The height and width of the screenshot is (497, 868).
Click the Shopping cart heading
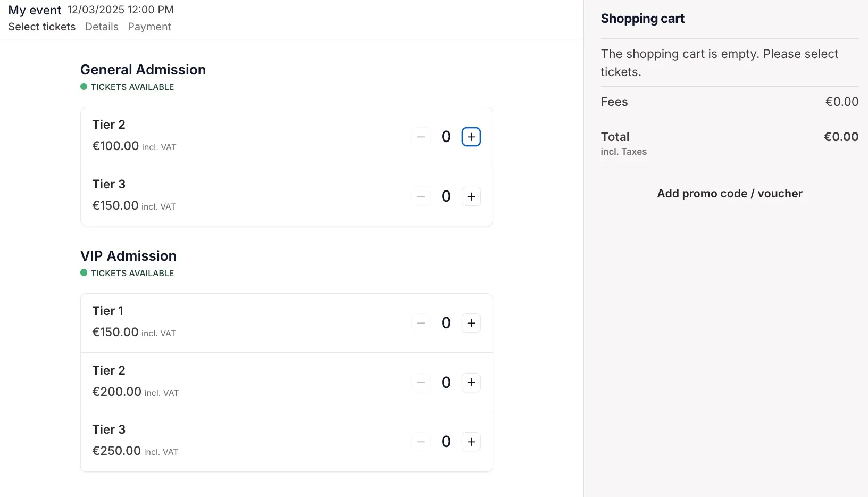[x=642, y=19]
